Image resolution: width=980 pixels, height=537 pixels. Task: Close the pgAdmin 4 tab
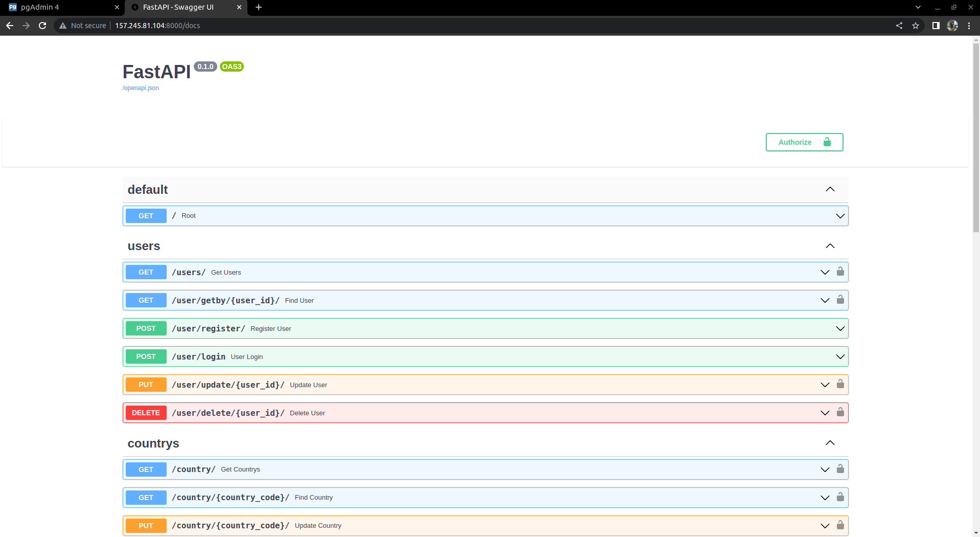tap(117, 7)
